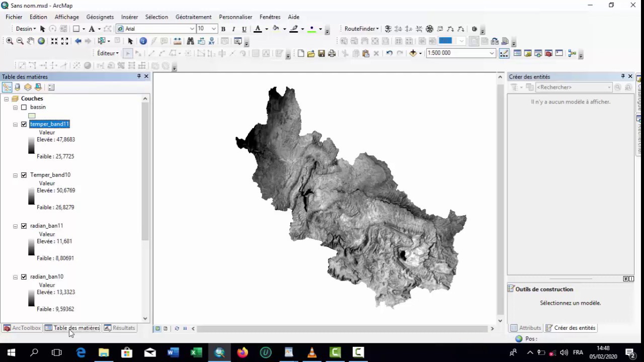The image size is (644, 362).
Task: Click the Rechercher search field
Action: point(573,87)
